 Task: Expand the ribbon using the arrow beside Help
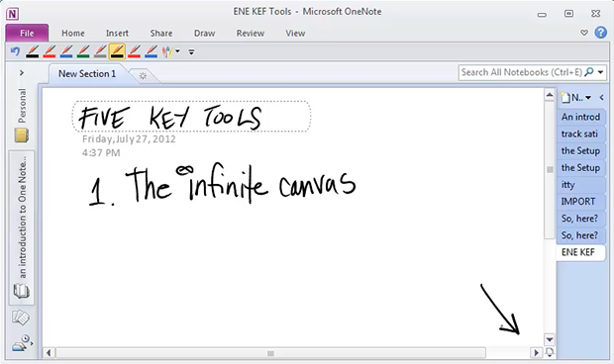pyautogui.click(x=584, y=33)
